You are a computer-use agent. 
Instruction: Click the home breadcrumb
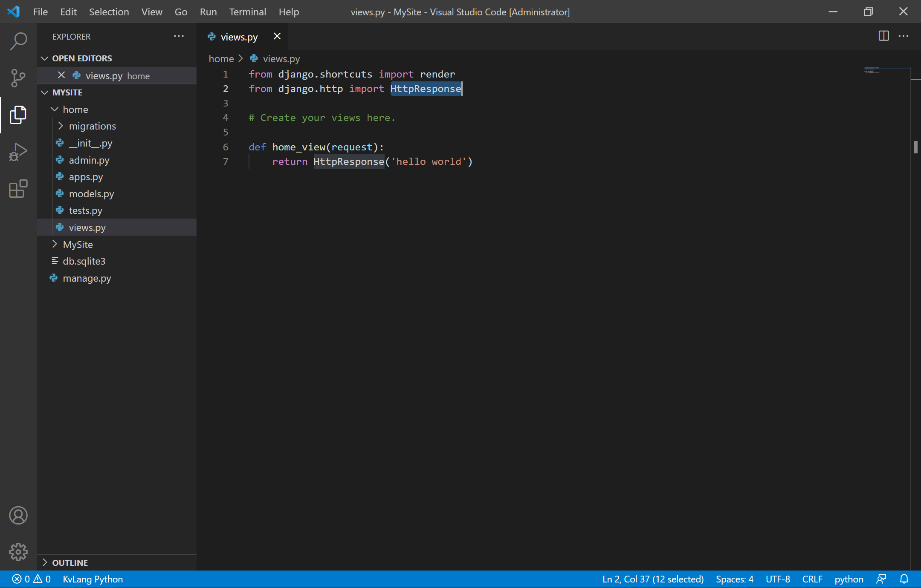[x=221, y=59]
